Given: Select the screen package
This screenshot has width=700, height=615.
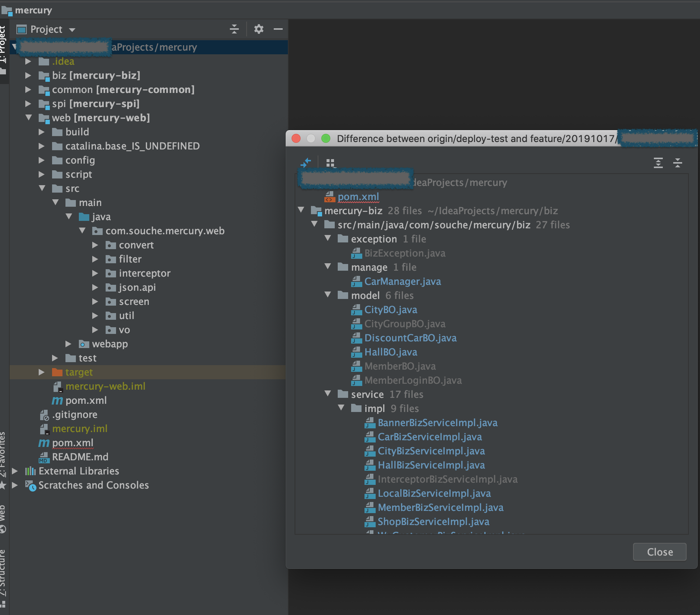Looking at the screenshot, I should coord(134,302).
